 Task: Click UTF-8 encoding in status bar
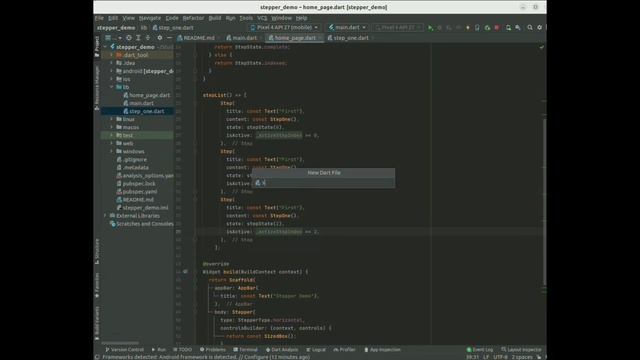500,357
